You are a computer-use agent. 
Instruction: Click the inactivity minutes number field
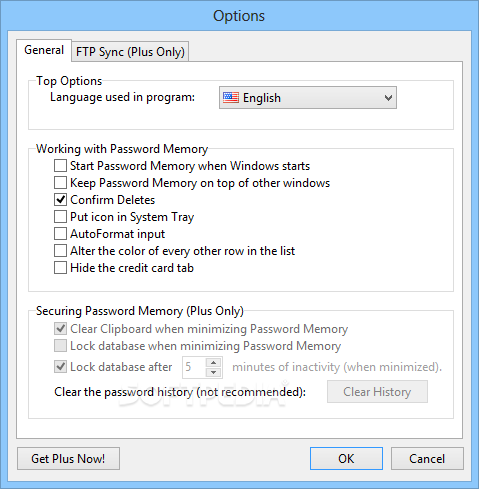(194, 367)
